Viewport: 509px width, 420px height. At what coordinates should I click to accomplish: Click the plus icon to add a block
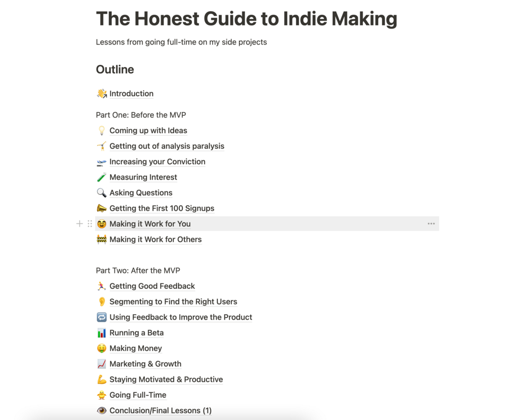pyautogui.click(x=80, y=224)
